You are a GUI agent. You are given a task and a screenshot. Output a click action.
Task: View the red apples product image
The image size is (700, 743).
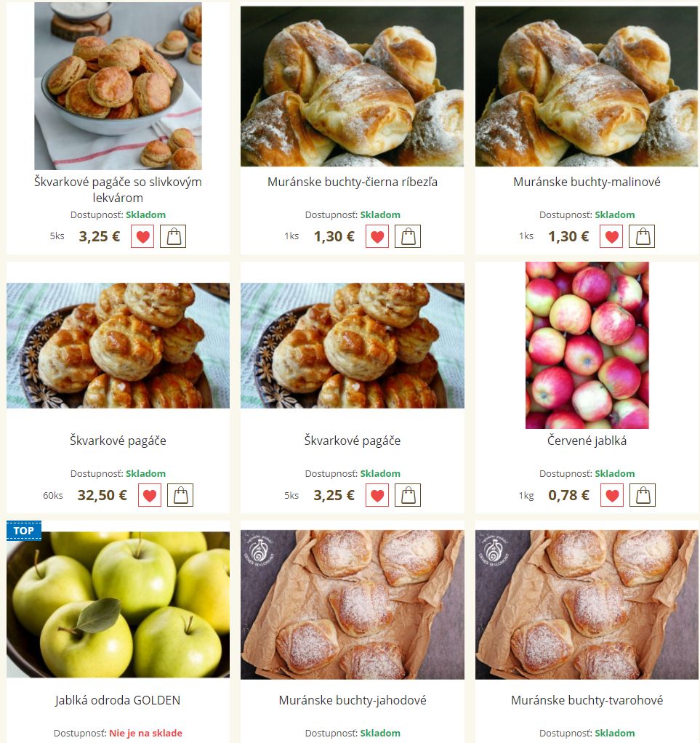click(587, 345)
